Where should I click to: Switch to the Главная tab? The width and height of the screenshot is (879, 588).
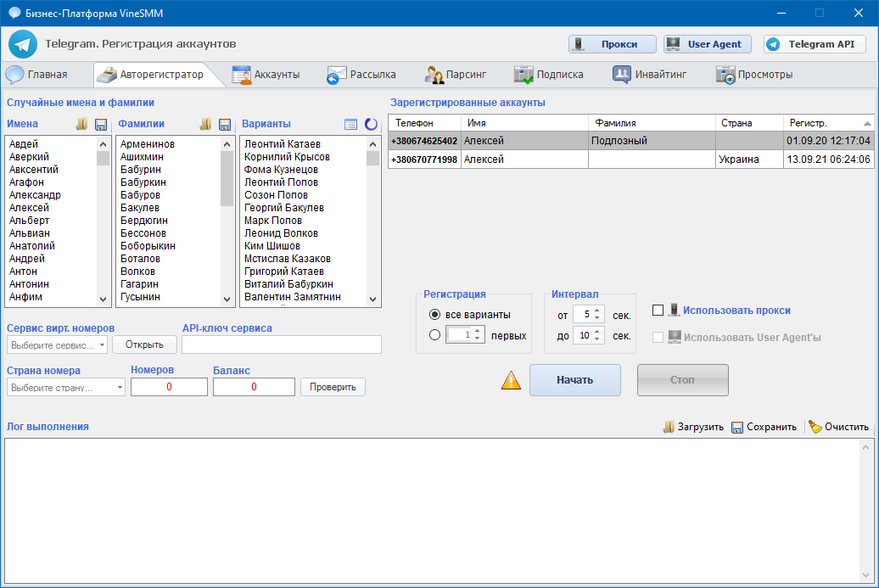tap(37, 75)
